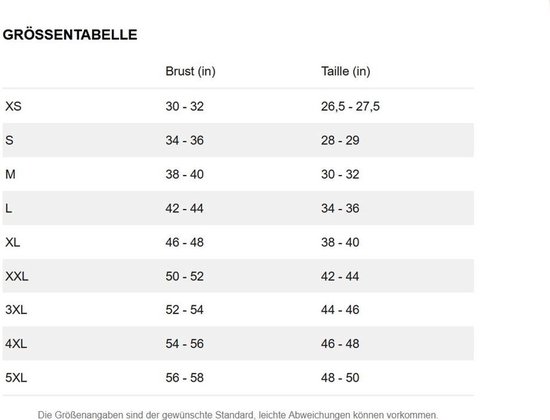
Task: Choose the 3XL size label
Action: pos(16,310)
